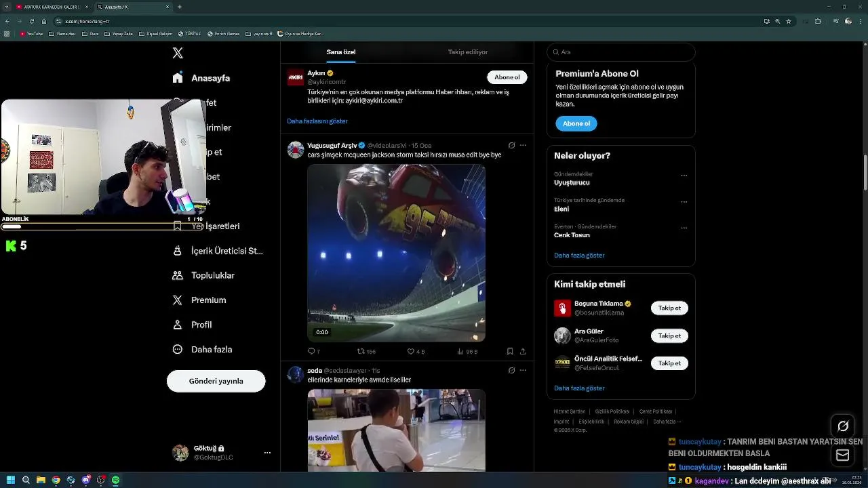Open the Windows Start menu

point(10,480)
